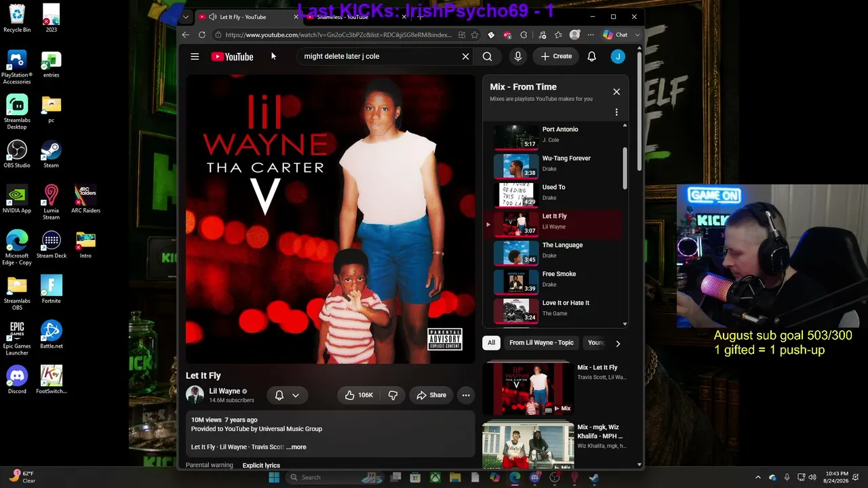Open the Battle.net desktop shortcut
The height and width of the screenshot is (488, 868).
[x=51, y=334]
